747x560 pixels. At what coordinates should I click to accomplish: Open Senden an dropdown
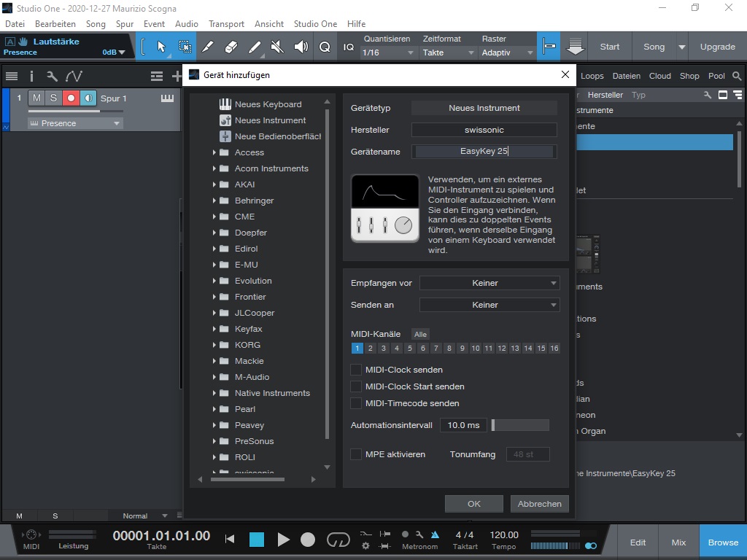click(x=489, y=305)
